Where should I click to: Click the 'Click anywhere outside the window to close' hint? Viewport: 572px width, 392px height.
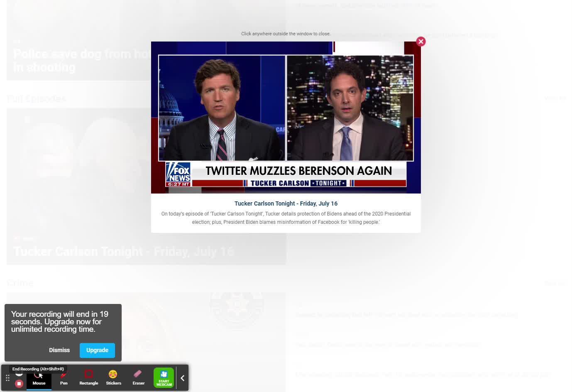[x=286, y=34]
